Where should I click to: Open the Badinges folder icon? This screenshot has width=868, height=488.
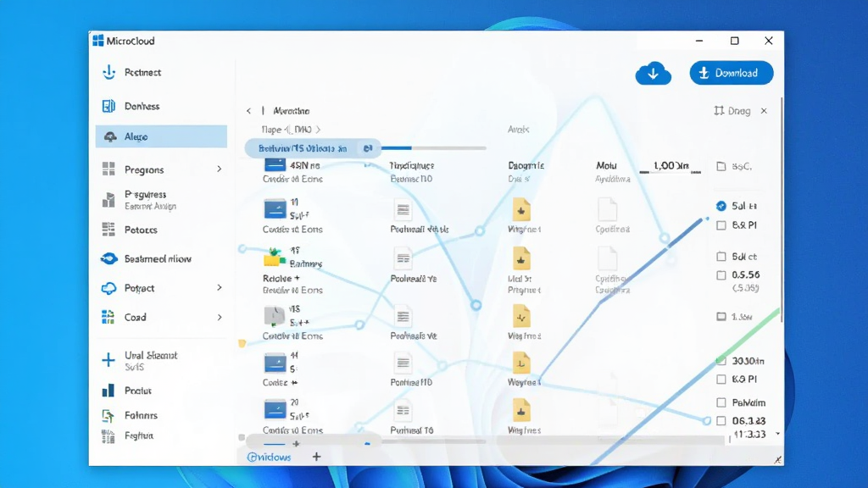274,258
